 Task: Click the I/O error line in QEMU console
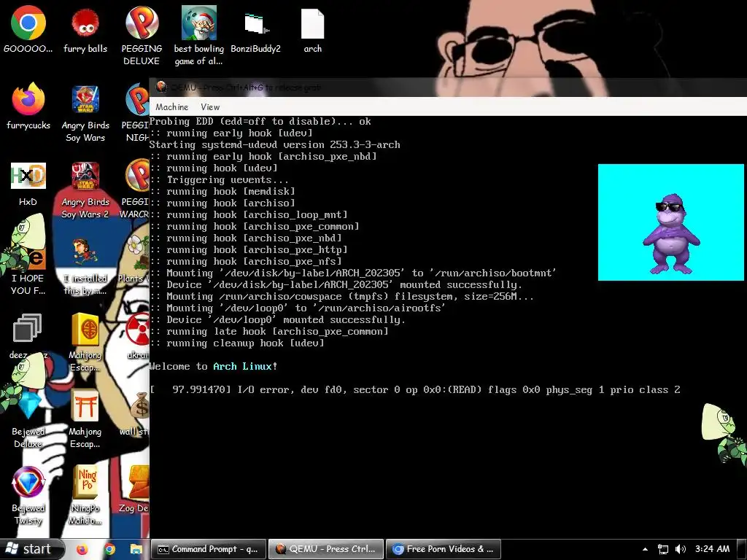click(415, 389)
